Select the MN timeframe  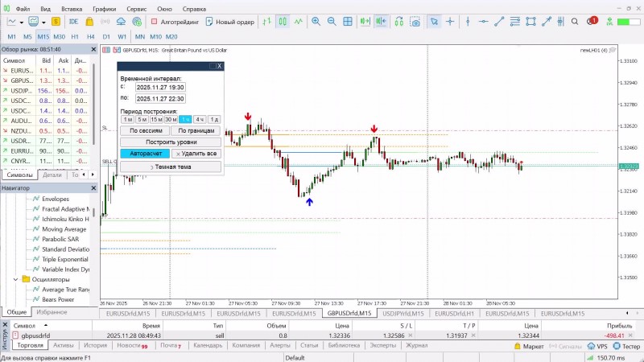coord(139,36)
